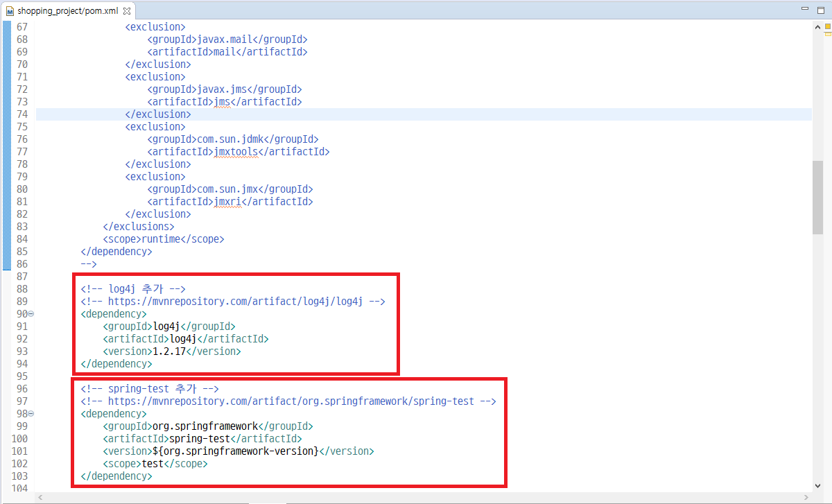Click the pale yellow annotation under the warning marker
832x504 pixels.
pyautogui.click(x=828, y=35)
